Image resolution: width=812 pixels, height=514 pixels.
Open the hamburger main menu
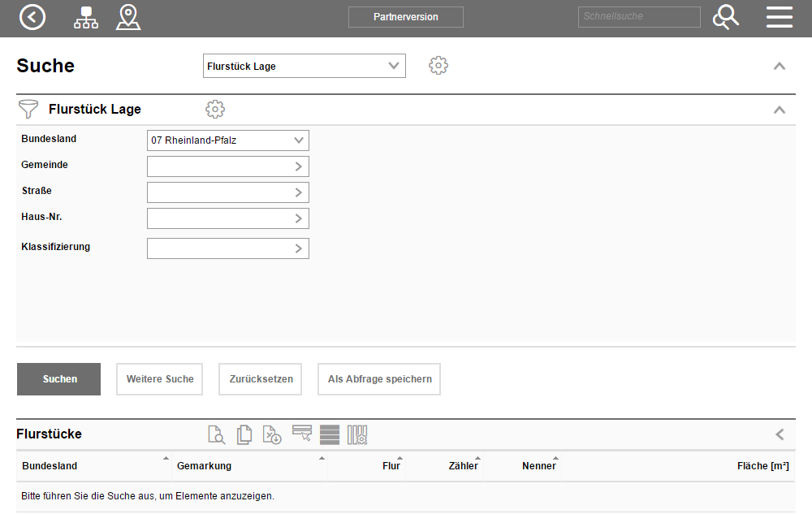(779, 17)
